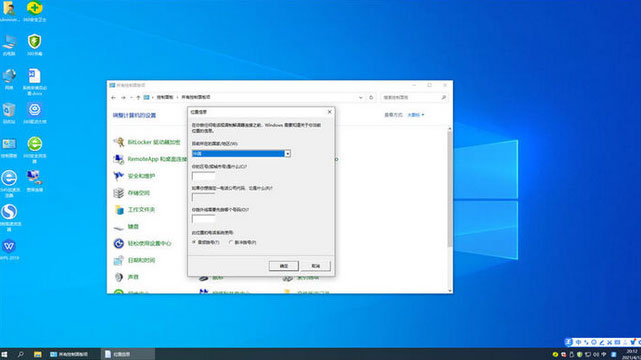Click the carrier code input field
The image size is (641, 360).
point(204,197)
